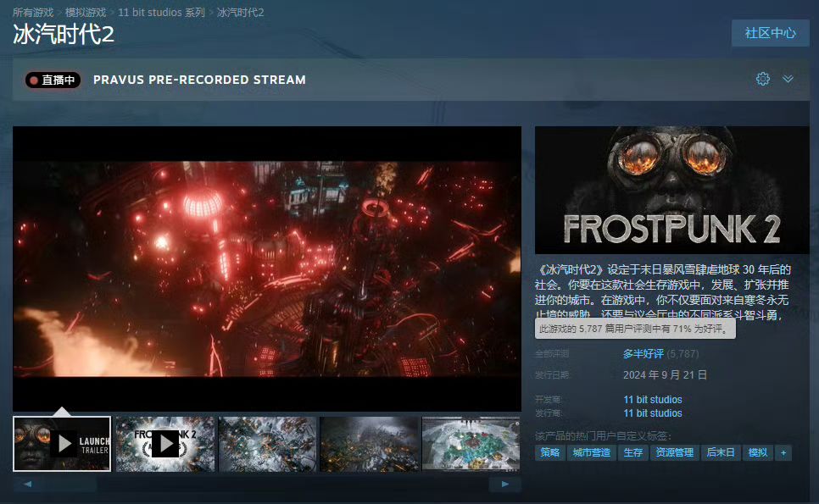Select the third screenshot thumbnail
The image size is (819, 504).
click(x=267, y=444)
